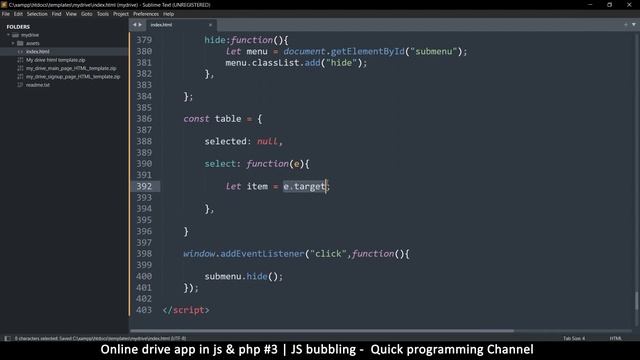This screenshot has height=360, width=640.
Task: Minimize the Sublime Text window
Action: pyautogui.click(x=590, y=5)
